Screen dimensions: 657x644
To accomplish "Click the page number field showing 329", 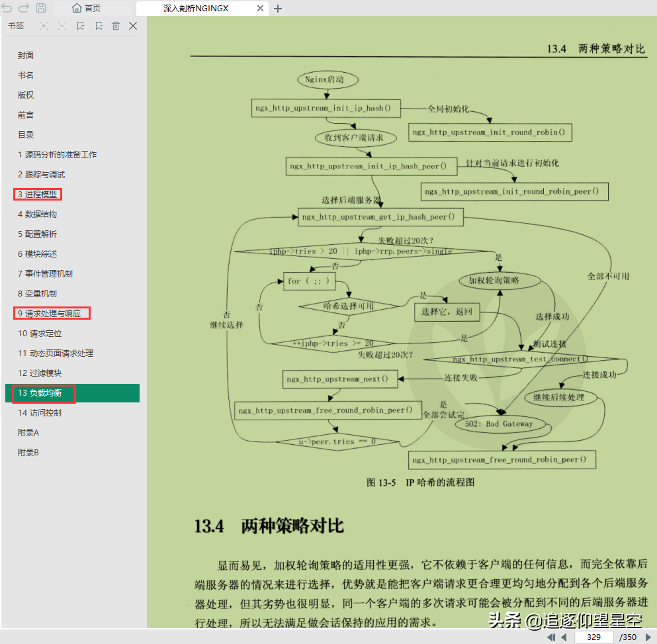I will [593, 637].
